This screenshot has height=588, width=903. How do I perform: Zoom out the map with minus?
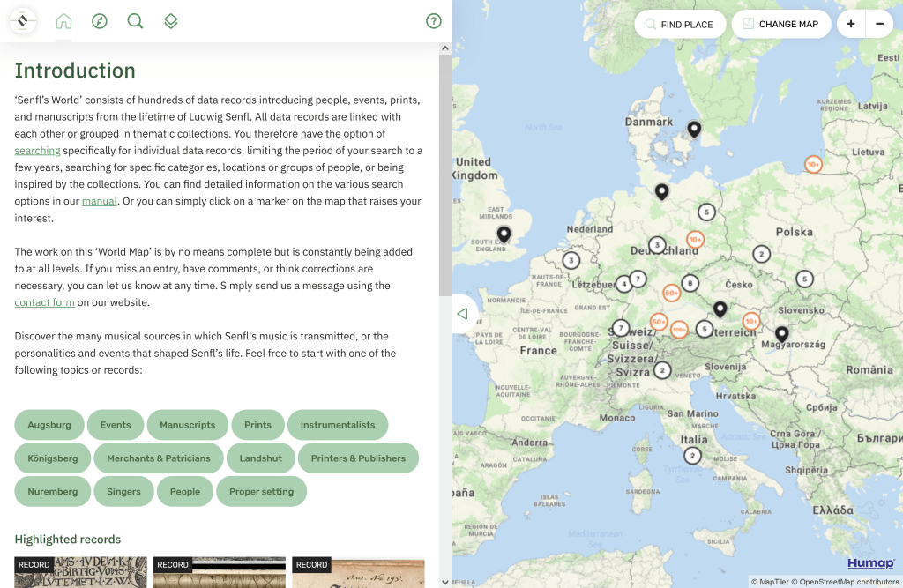coord(879,24)
